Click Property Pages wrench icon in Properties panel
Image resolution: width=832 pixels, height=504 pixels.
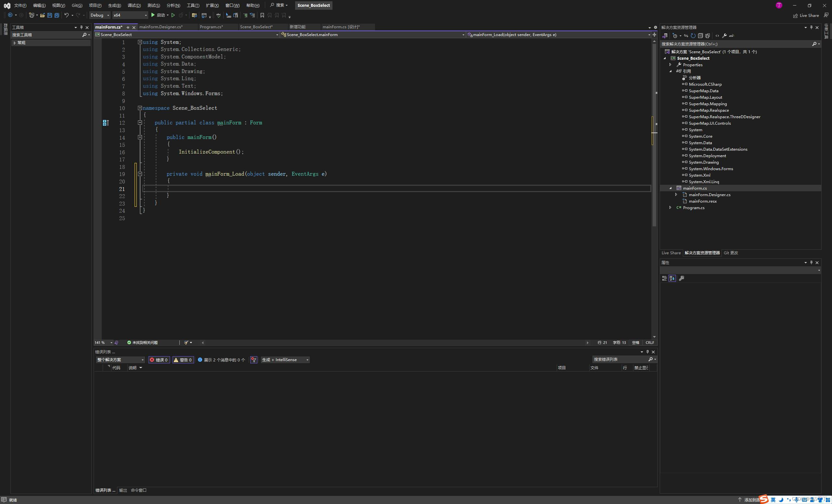click(682, 278)
